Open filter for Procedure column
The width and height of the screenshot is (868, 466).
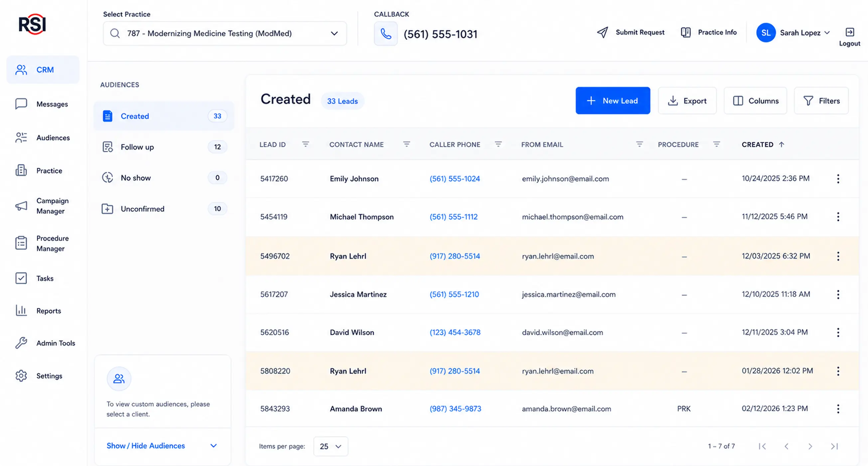[x=716, y=144]
